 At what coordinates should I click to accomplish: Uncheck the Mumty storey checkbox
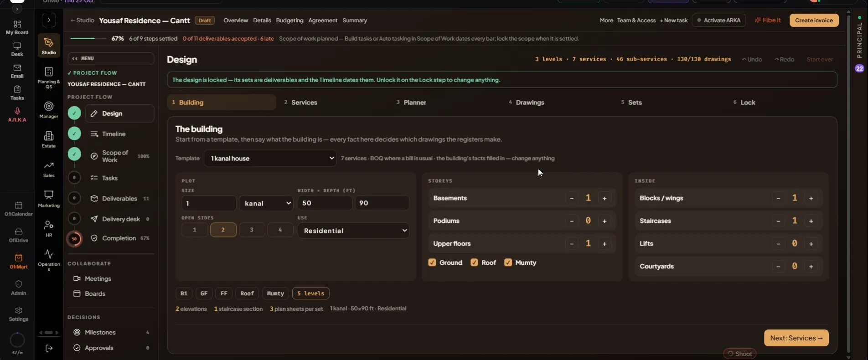click(508, 262)
